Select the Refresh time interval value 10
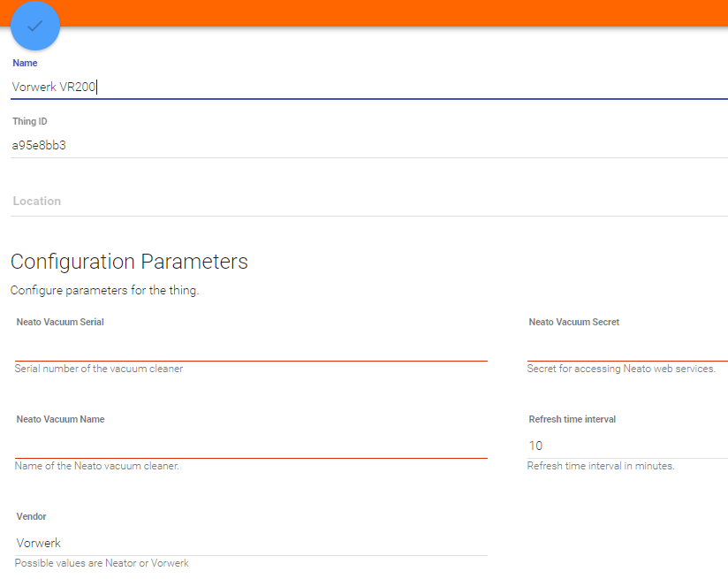This screenshot has width=728, height=579. click(x=536, y=446)
